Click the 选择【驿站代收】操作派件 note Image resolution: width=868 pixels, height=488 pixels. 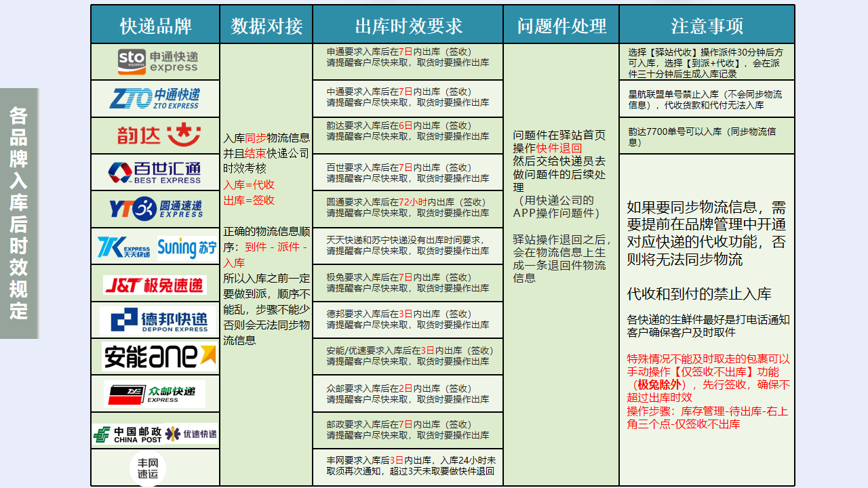(x=707, y=63)
